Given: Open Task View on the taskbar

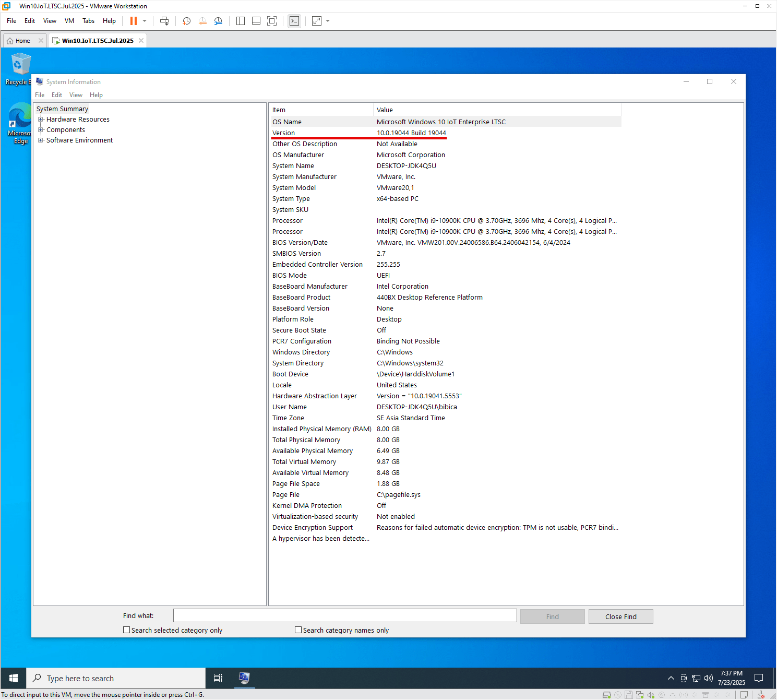Looking at the screenshot, I should 218,678.
